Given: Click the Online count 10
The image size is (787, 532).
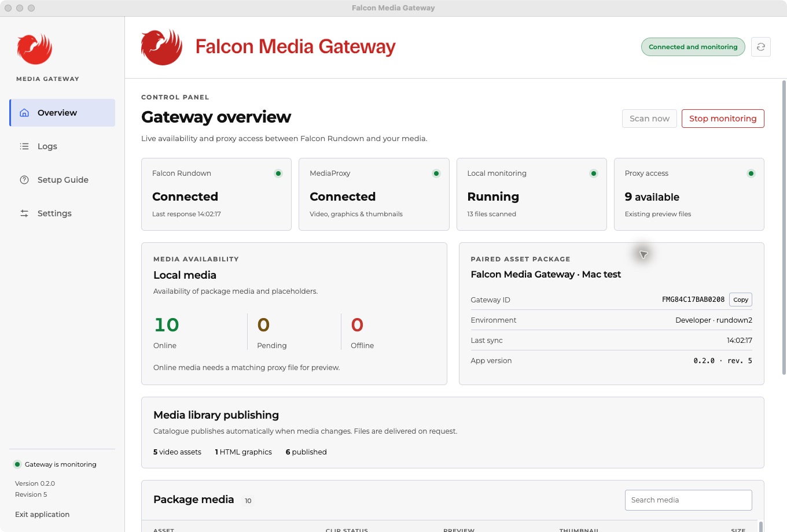Looking at the screenshot, I should (167, 325).
